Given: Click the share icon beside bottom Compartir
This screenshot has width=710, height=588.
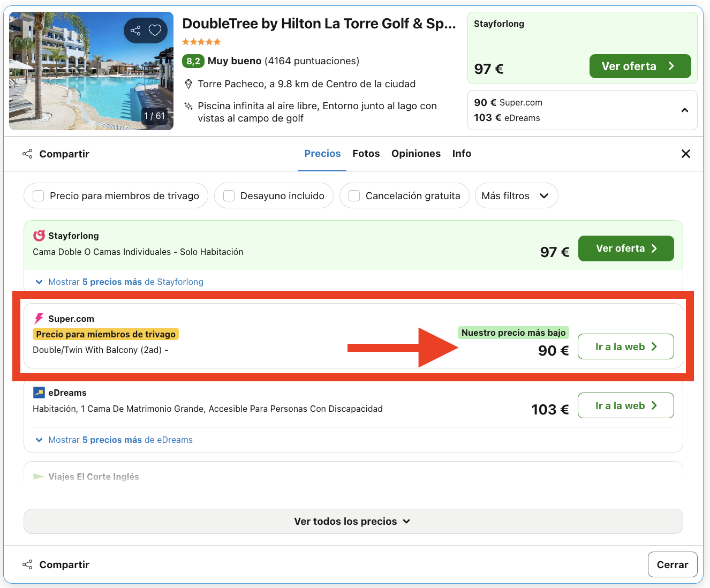Looking at the screenshot, I should tap(27, 564).
